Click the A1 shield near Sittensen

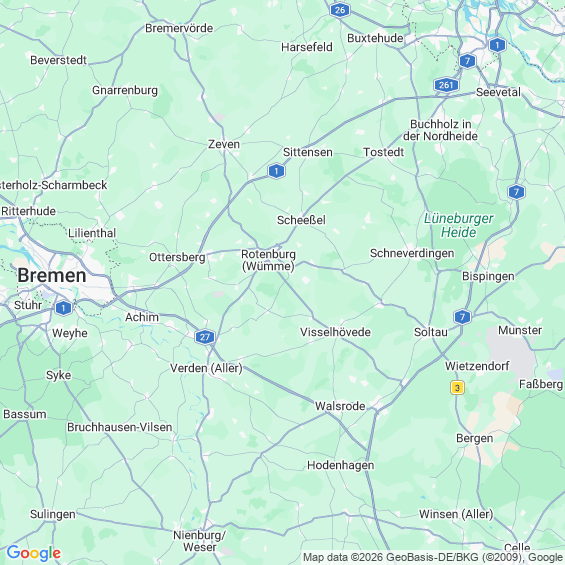276,171
